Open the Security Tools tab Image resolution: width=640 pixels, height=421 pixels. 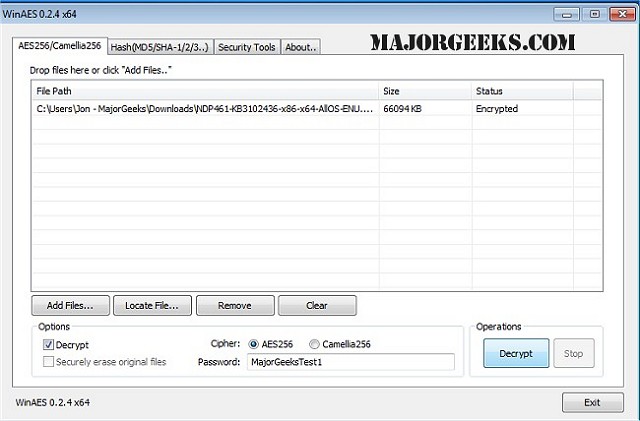(247, 47)
